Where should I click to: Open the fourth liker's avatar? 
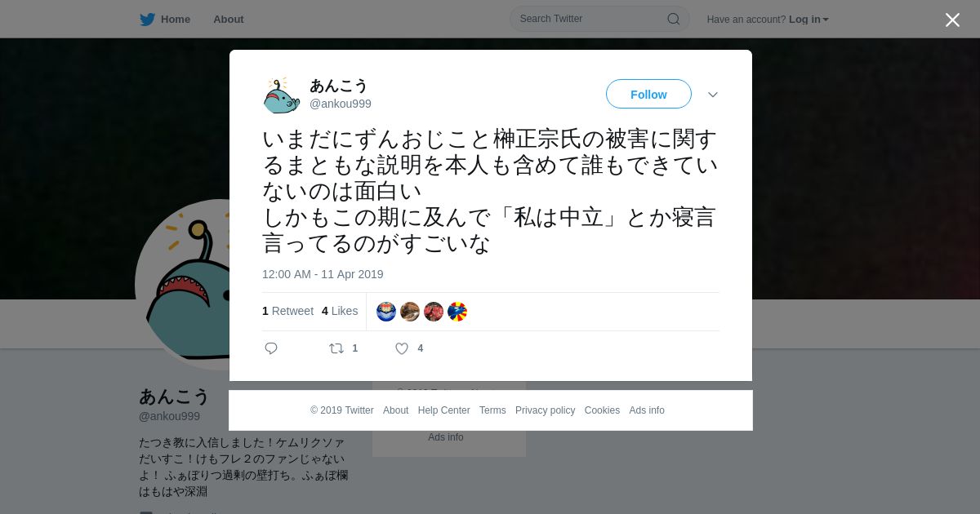[x=457, y=312]
